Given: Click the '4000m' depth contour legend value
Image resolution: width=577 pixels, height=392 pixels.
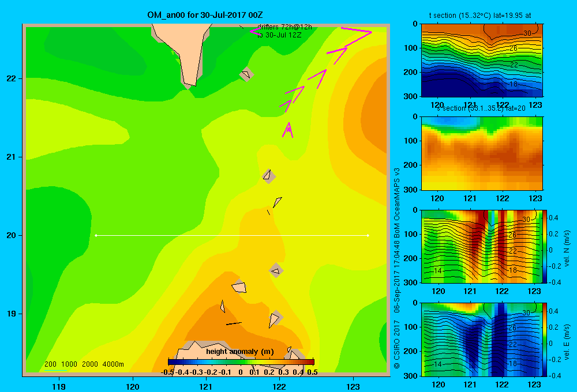Looking at the screenshot, I should tap(113, 364).
